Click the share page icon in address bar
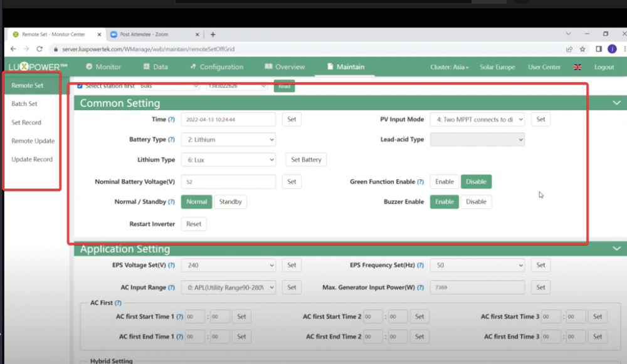 pos(569,49)
